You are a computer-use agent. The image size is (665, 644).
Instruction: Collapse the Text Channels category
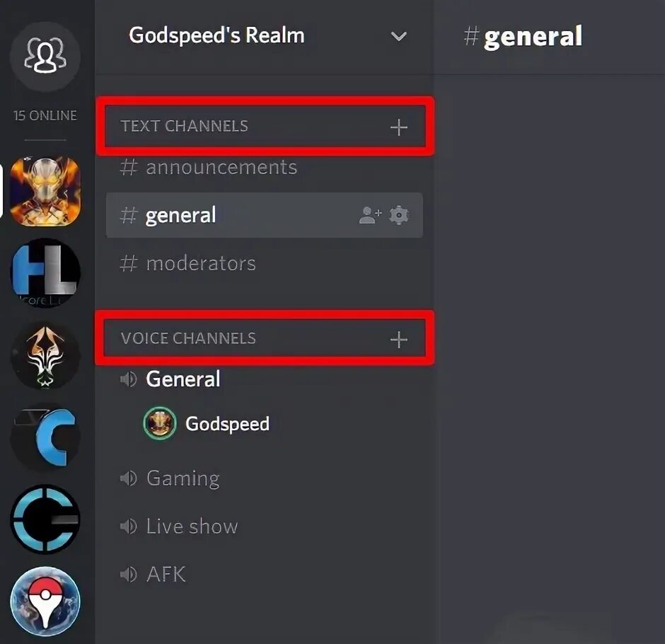pos(184,126)
